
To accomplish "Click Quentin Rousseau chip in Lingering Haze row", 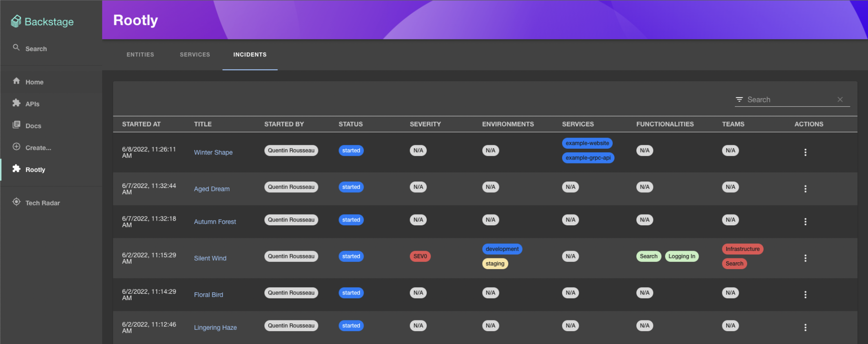I will click(x=291, y=326).
